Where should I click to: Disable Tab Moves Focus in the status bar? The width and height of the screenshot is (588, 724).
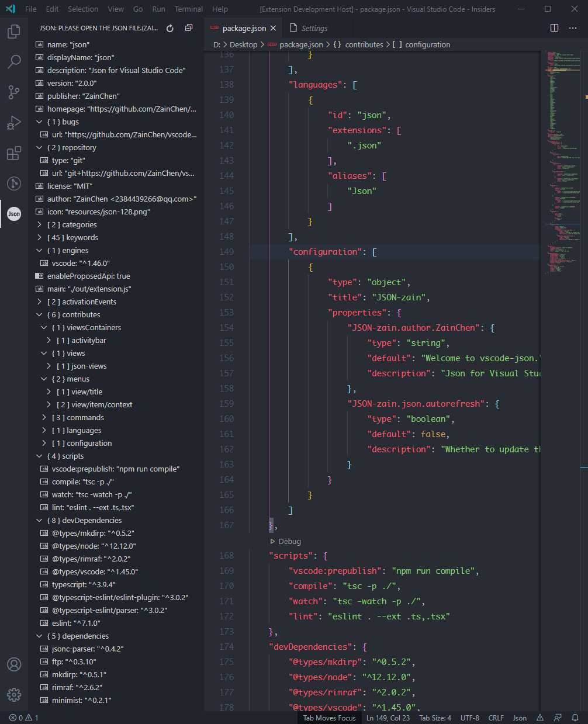tap(329, 717)
